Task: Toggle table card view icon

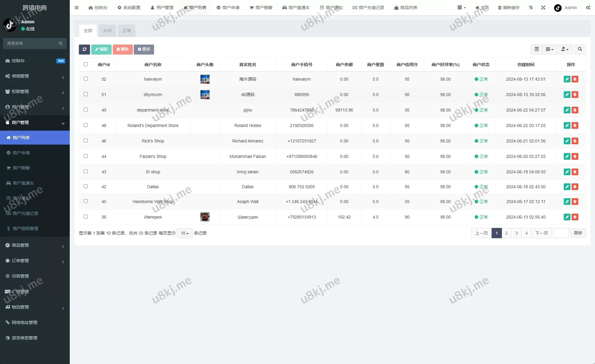Action: click(x=536, y=49)
